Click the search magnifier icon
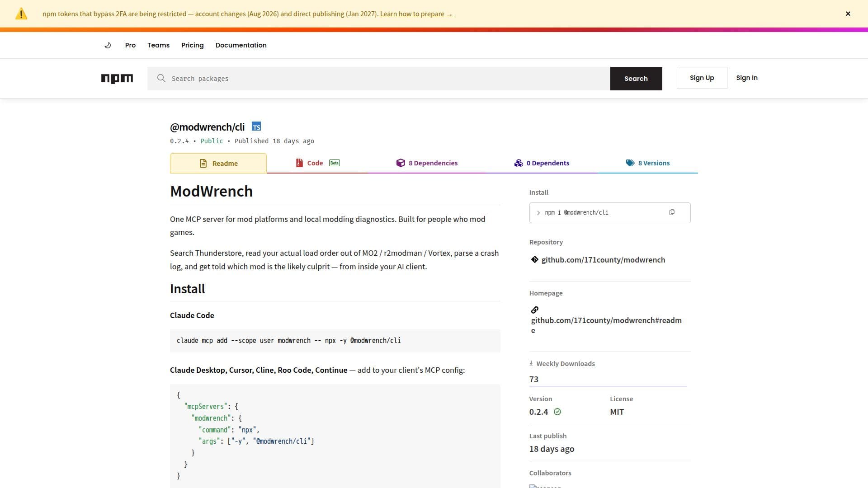The width and height of the screenshot is (868, 488). [x=161, y=78]
